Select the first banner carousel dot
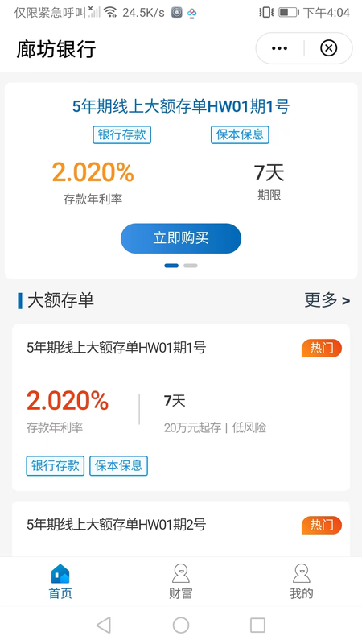Viewport: 362px width, 644px height. [171, 266]
